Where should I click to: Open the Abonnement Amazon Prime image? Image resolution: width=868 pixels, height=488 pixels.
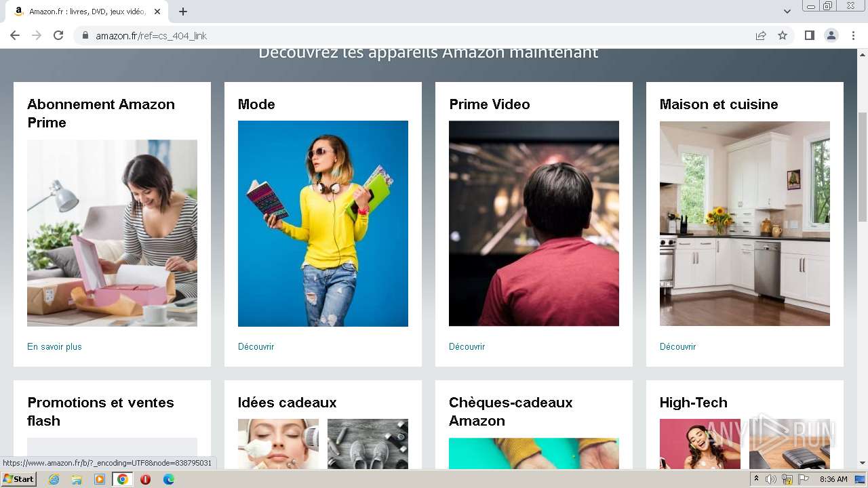tap(112, 233)
